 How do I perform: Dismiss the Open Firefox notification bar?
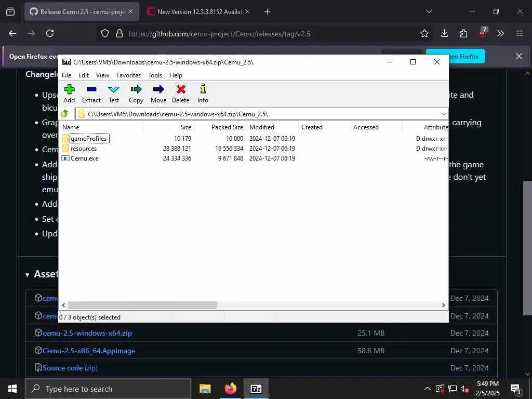519,56
